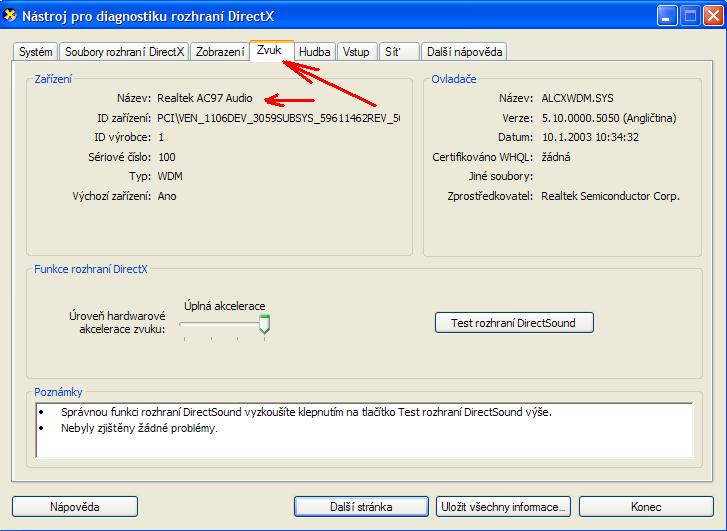Image resolution: width=727 pixels, height=531 pixels.
Task: Exit using the Konec button
Action: tap(646, 507)
